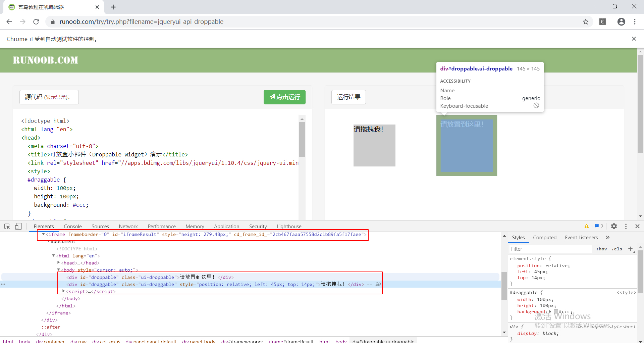Show more Styles pane tabs chevron
Screen dimensions: 644x343
[607, 237]
